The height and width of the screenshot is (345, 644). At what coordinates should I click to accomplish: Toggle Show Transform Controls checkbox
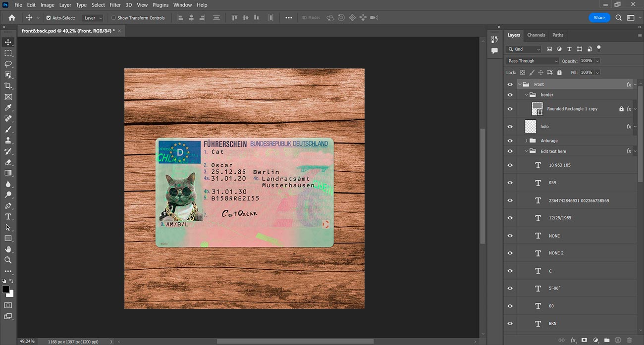coord(113,18)
